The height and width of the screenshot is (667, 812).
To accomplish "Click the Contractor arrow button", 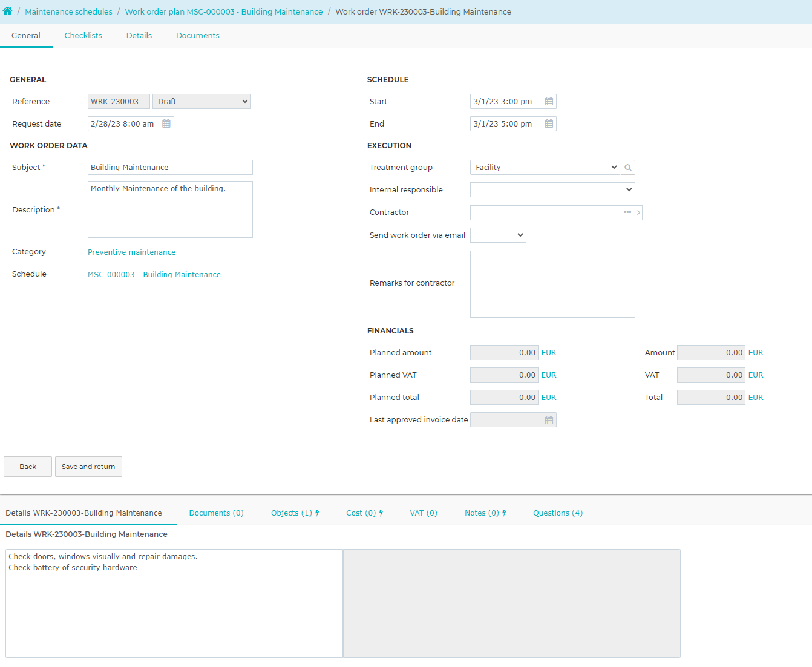I will click(638, 212).
